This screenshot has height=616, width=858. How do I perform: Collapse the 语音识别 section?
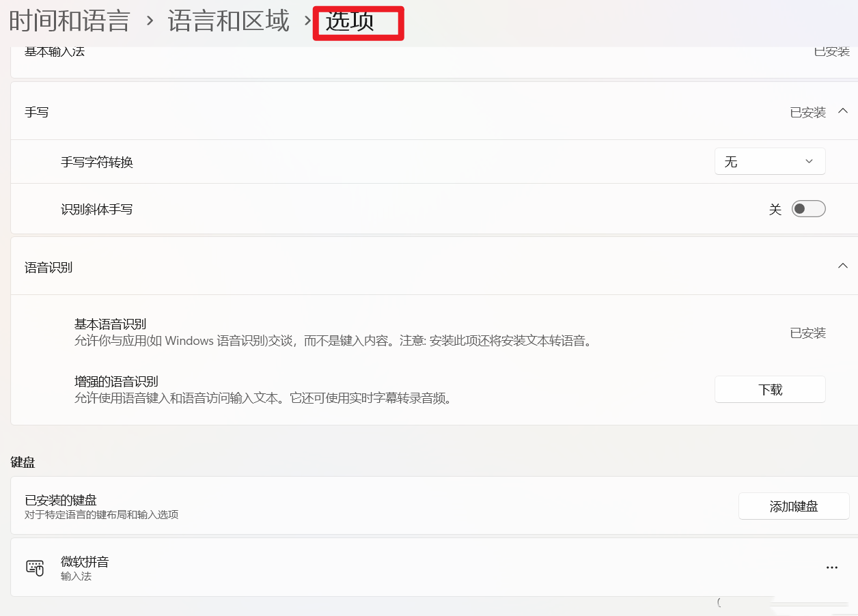843,266
